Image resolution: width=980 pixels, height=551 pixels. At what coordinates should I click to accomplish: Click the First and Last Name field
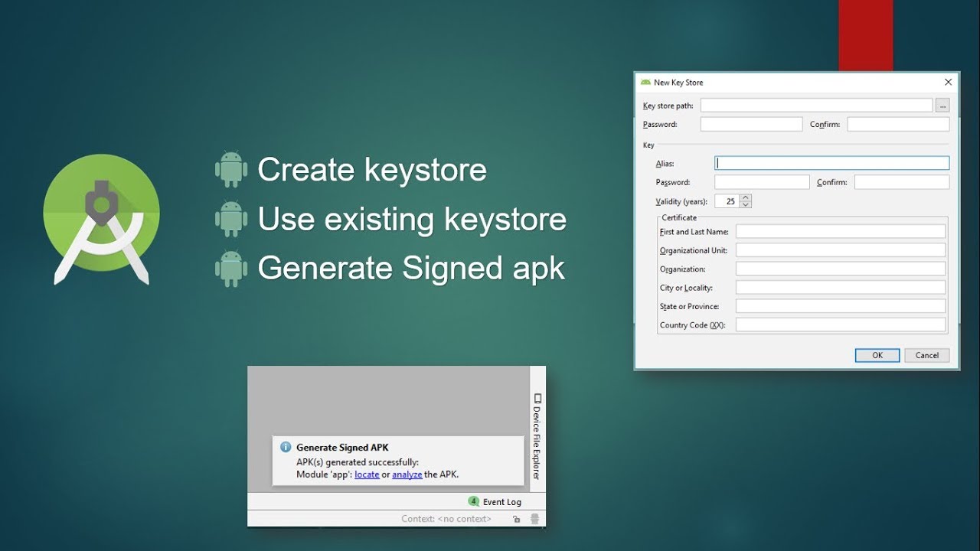841,231
